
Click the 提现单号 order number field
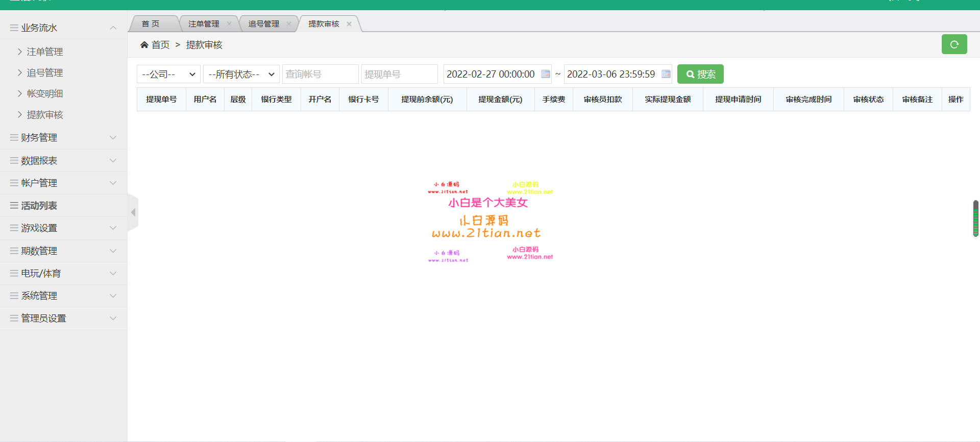click(x=399, y=74)
